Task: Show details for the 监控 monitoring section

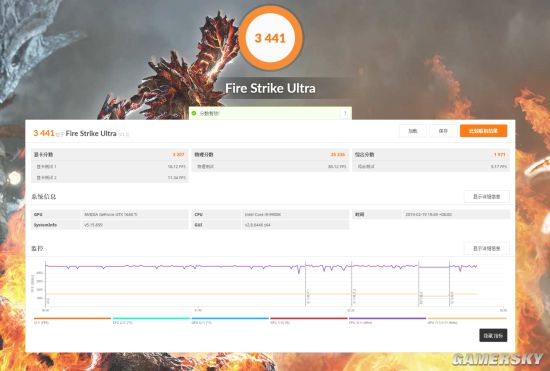Action: coord(487,248)
